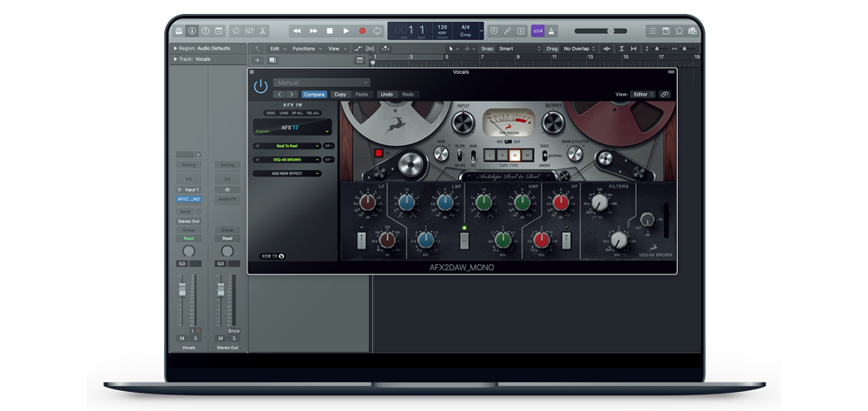Toggle the red tape machine ON button
Screen dimensions: 868x411
(x=379, y=153)
